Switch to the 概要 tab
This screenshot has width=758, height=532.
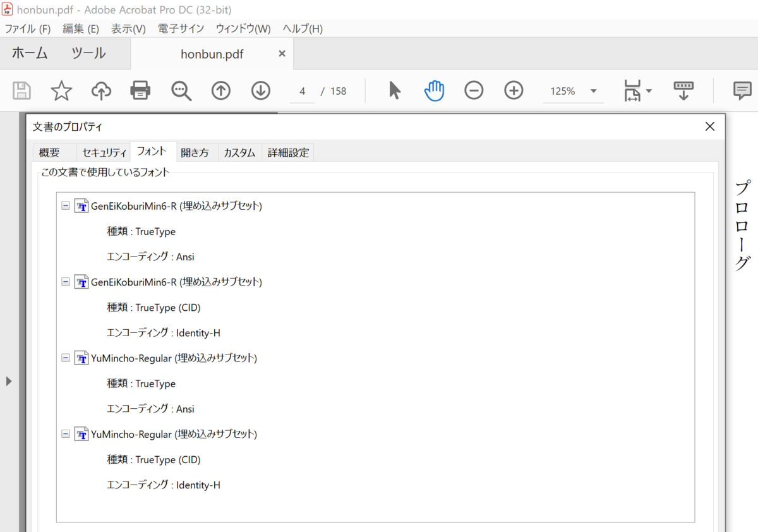(49, 152)
